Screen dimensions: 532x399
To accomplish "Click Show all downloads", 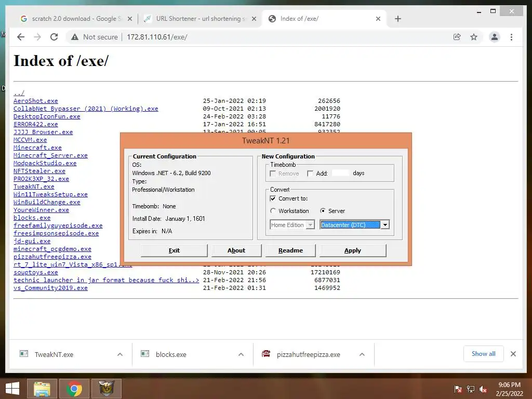I will tap(484, 354).
